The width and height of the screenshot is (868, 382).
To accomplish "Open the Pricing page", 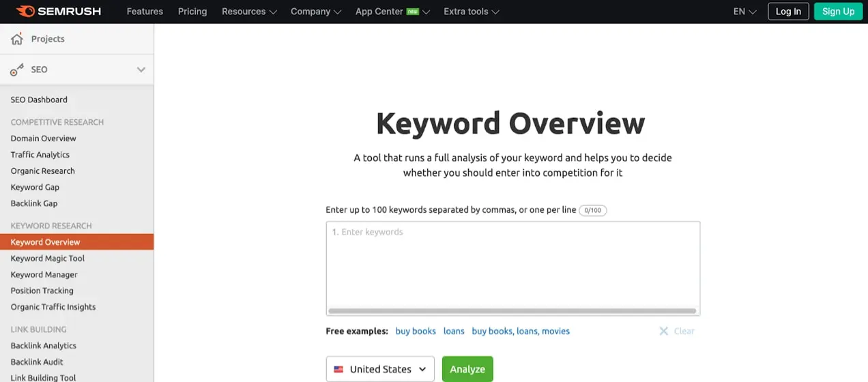I will [x=192, y=12].
